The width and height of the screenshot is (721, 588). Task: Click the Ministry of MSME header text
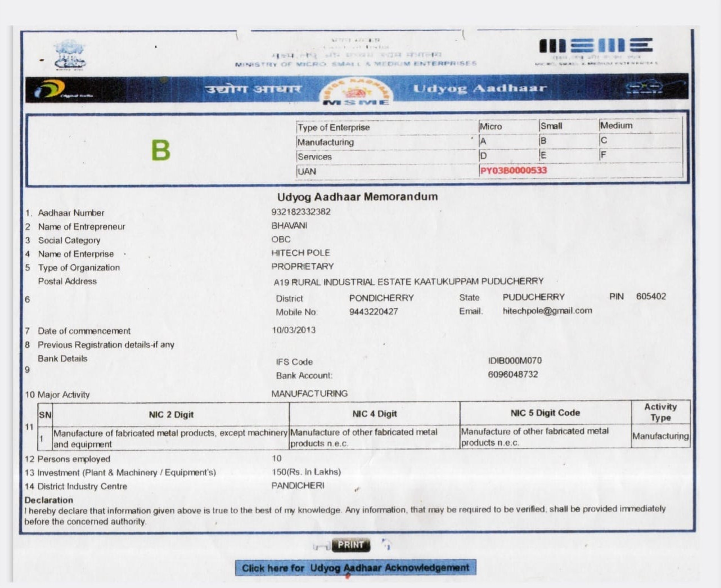(355, 64)
